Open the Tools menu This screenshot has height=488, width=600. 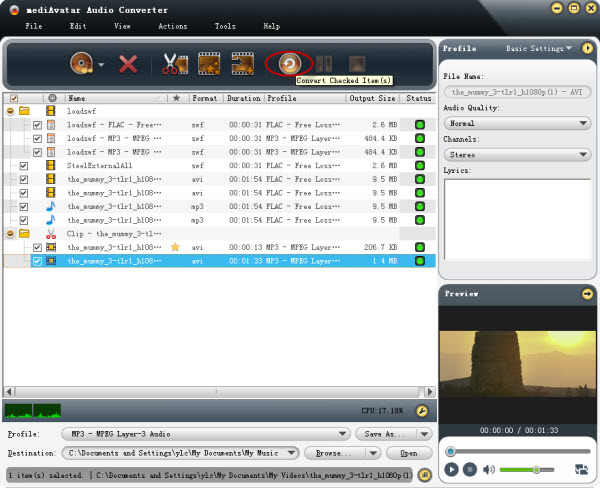click(225, 26)
